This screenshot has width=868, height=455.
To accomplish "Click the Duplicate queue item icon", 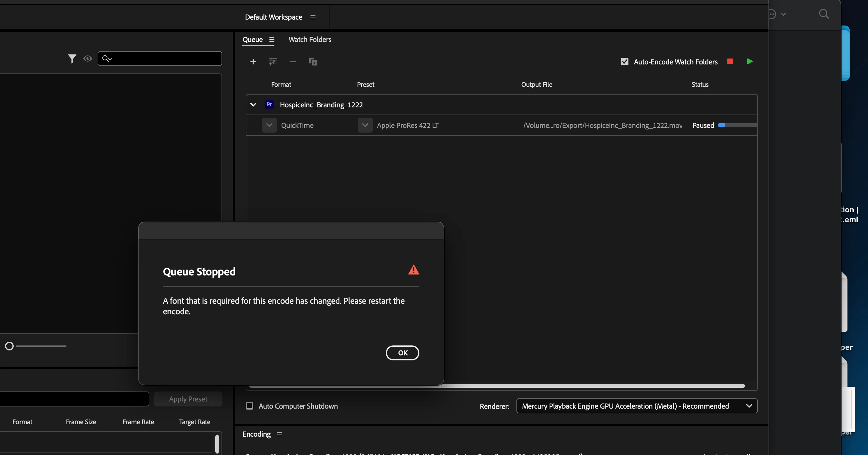I will coord(313,62).
